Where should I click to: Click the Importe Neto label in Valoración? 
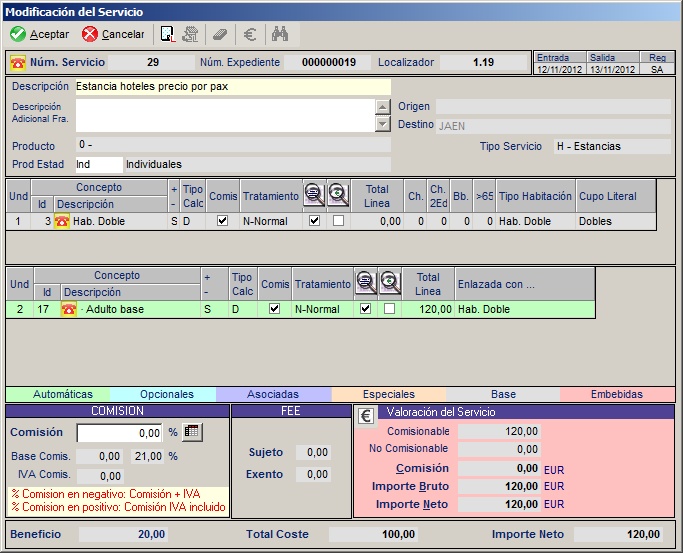coord(412,504)
